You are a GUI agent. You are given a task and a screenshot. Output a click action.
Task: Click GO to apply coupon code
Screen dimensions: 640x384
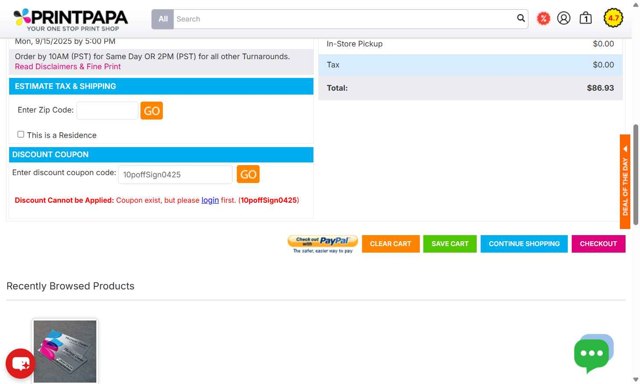point(248,174)
